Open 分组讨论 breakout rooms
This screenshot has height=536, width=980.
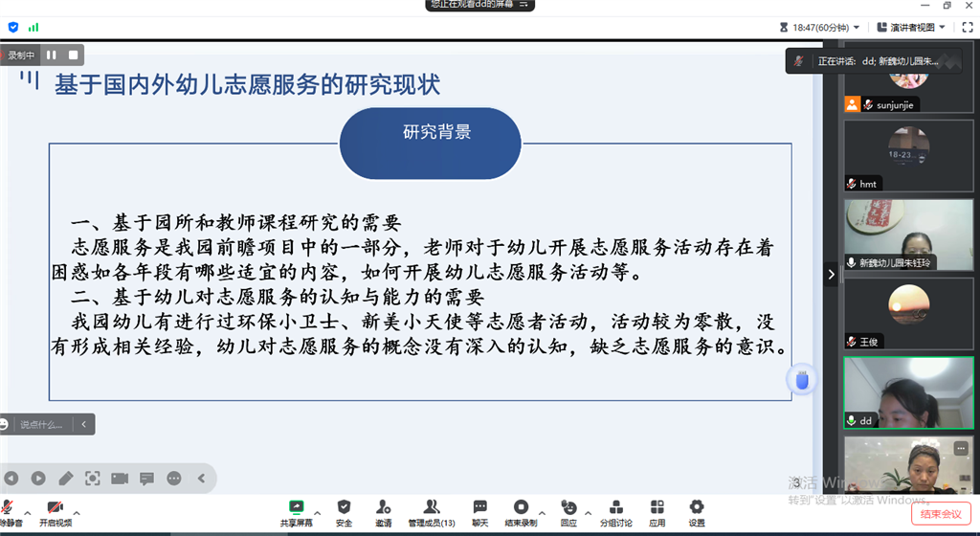coord(615,514)
